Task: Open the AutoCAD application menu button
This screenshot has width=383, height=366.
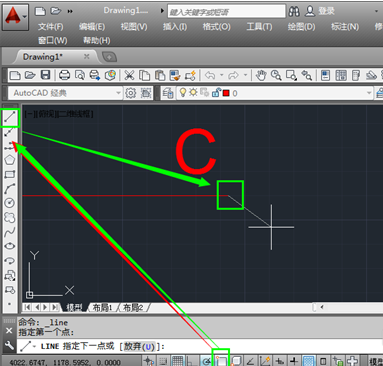Action: [15, 17]
